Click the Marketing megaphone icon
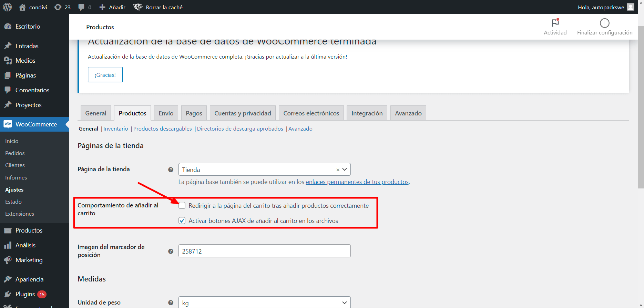This screenshot has height=308, width=644. coord(8,260)
